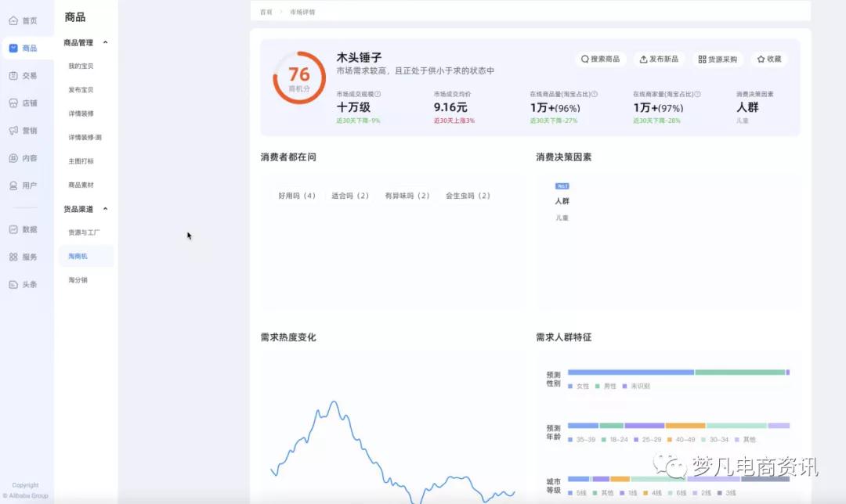
Task: Click the 发布新品 button
Action: click(660, 59)
